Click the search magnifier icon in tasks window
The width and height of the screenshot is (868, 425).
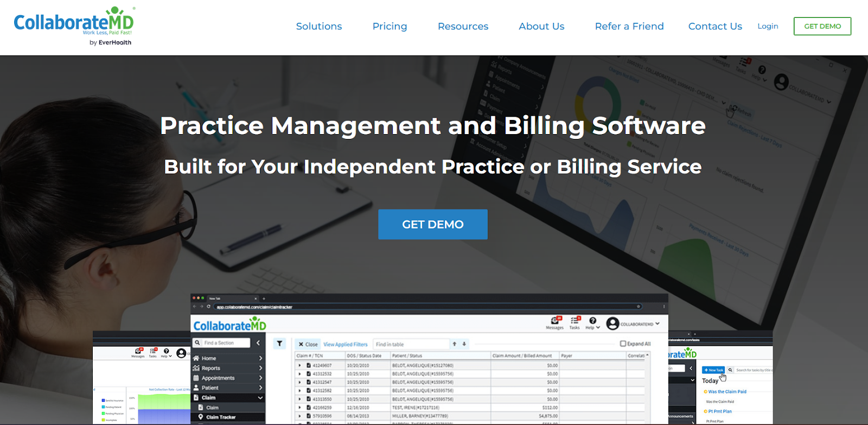click(x=730, y=370)
